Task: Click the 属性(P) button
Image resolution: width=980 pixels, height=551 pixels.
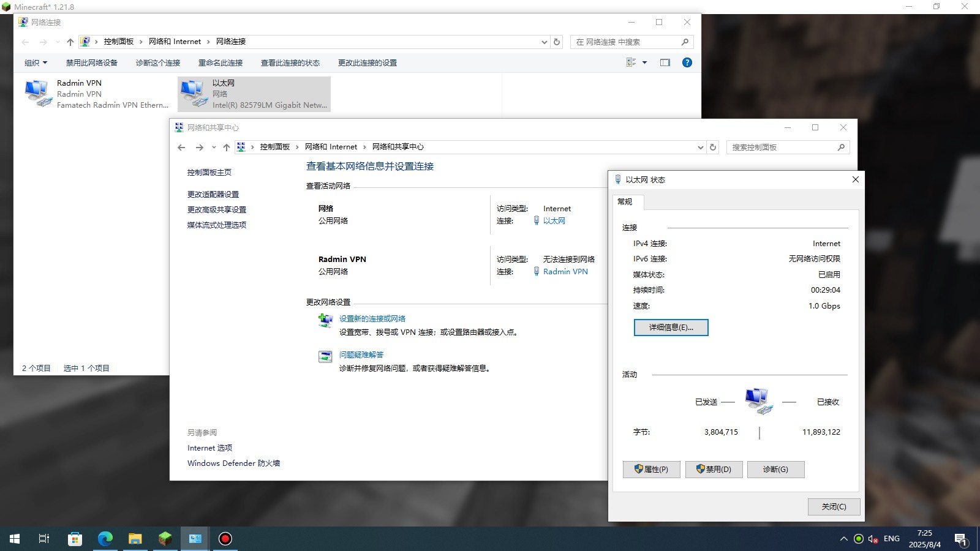Action: pyautogui.click(x=651, y=469)
